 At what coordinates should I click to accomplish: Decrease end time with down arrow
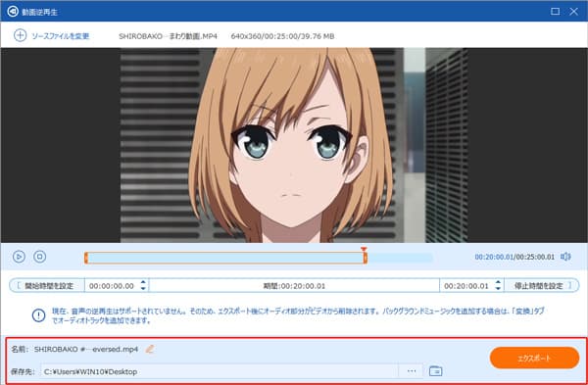click(498, 288)
